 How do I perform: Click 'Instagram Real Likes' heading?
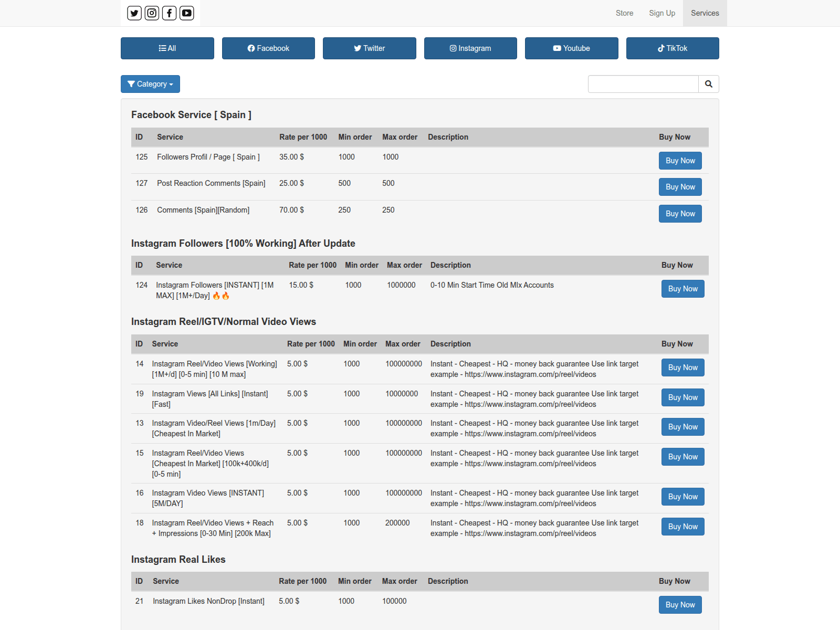(x=178, y=560)
